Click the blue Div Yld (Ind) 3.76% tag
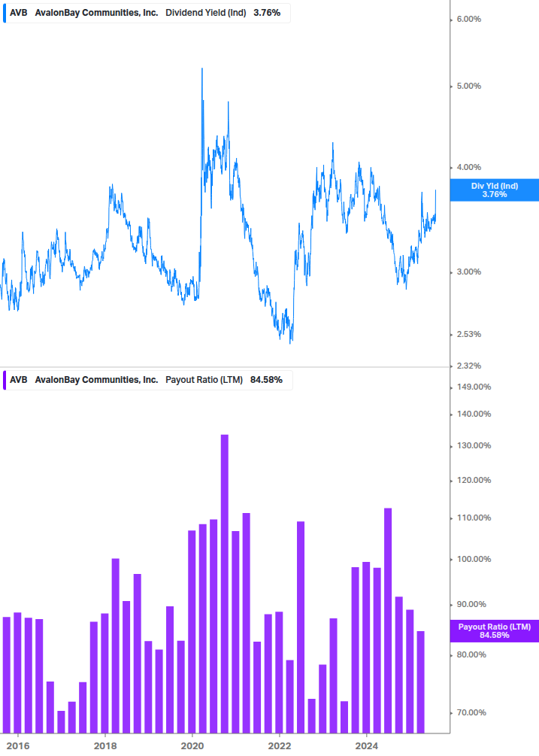Viewport: 539px width, 756px height. click(494, 190)
